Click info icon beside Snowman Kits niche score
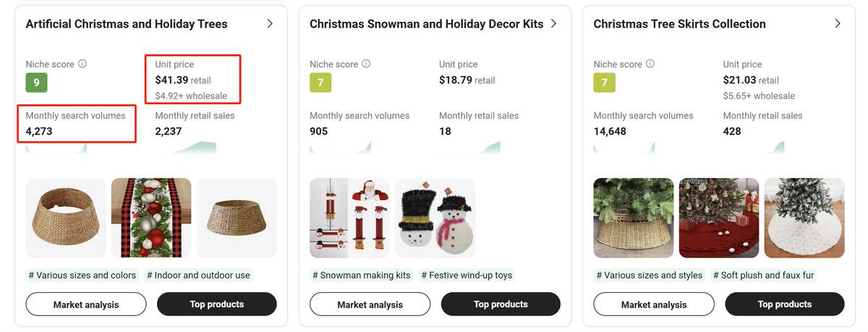This screenshot has width=868, height=332. [x=366, y=64]
